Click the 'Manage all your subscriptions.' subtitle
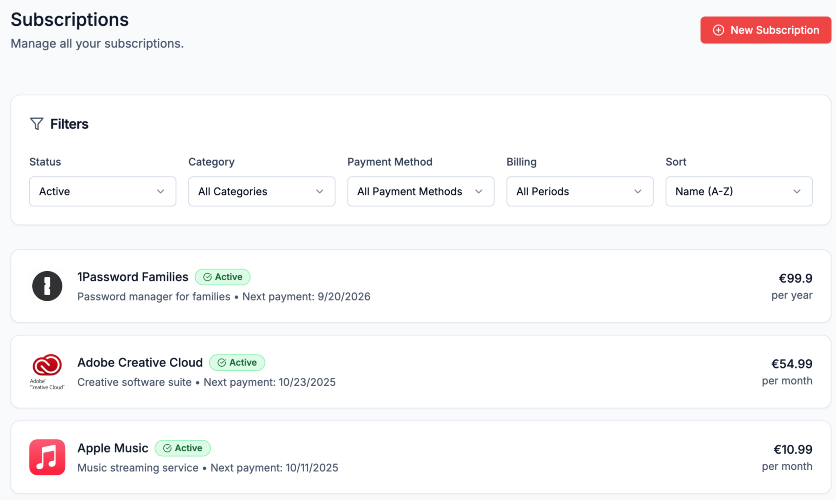 [x=97, y=44]
